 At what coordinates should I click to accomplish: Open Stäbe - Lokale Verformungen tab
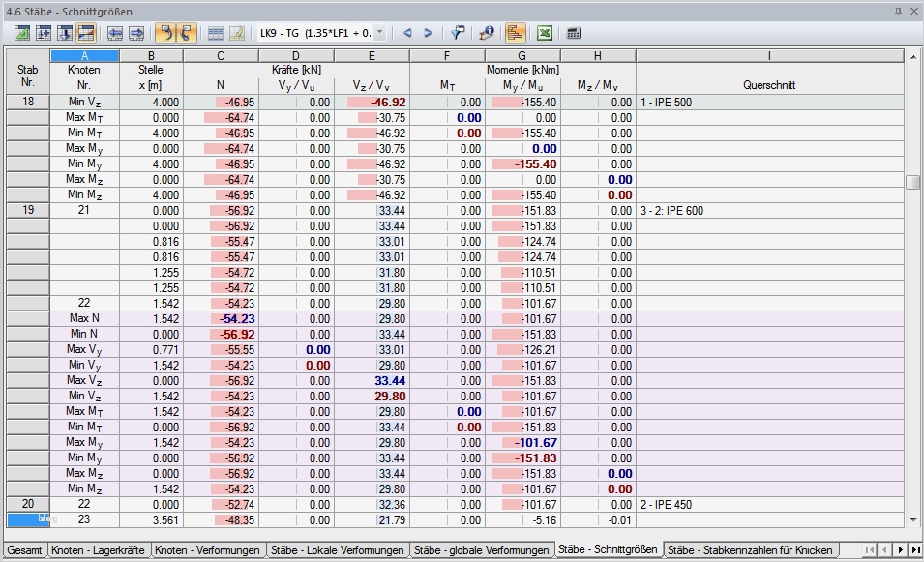[x=337, y=550]
